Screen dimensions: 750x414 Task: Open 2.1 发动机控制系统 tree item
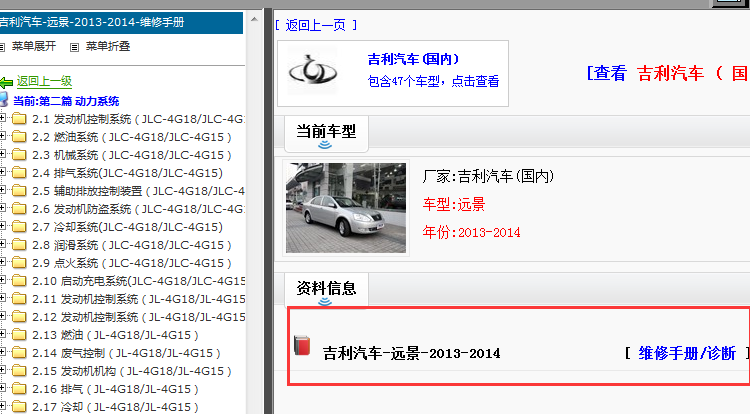[138, 119]
